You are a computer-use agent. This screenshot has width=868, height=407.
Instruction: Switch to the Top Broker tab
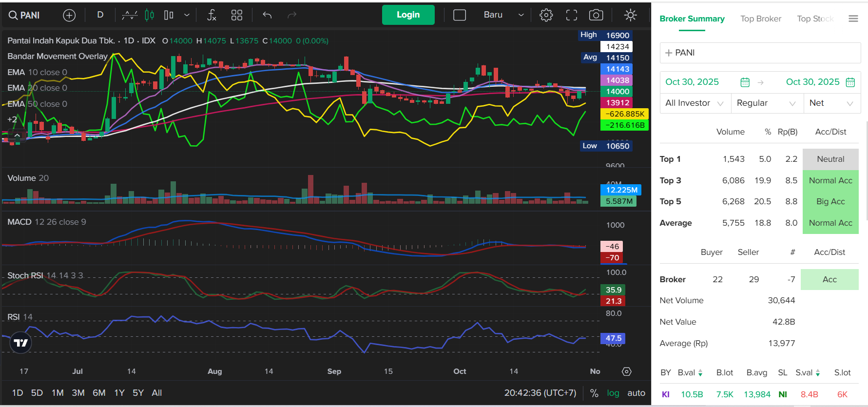tap(760, 19)
